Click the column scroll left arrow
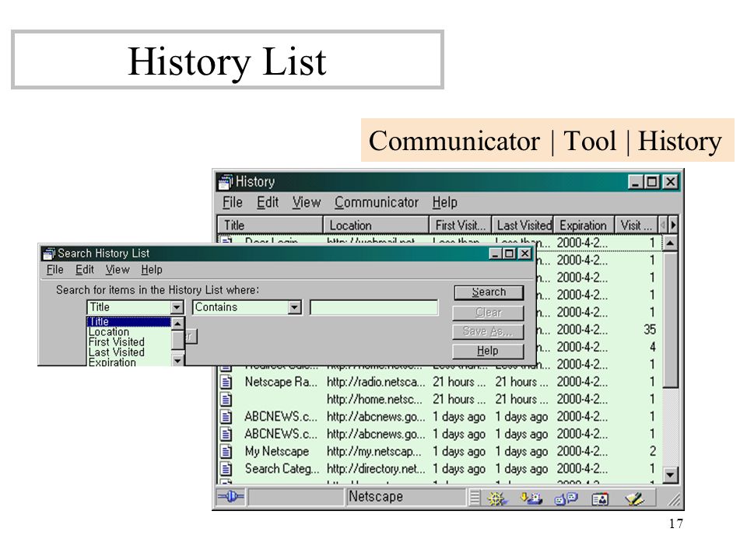Screen dimensions: 747x560 pos(663,225)
